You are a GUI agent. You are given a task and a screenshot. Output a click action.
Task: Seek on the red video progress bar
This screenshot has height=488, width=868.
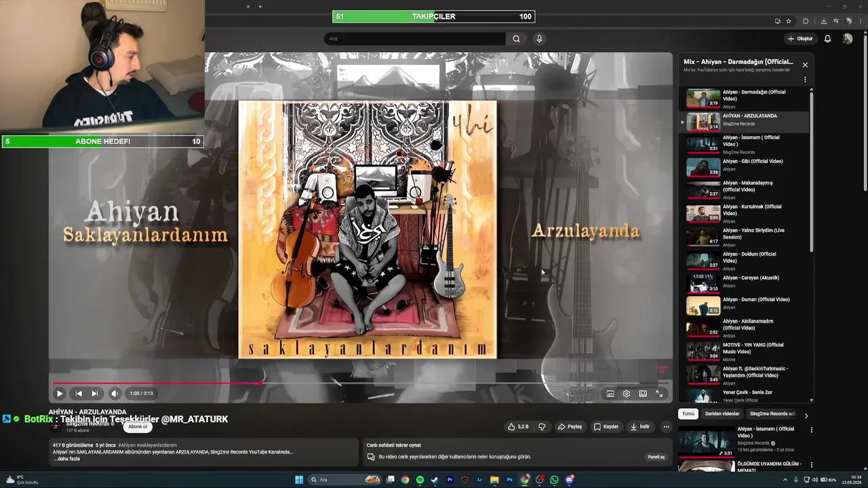361,383
